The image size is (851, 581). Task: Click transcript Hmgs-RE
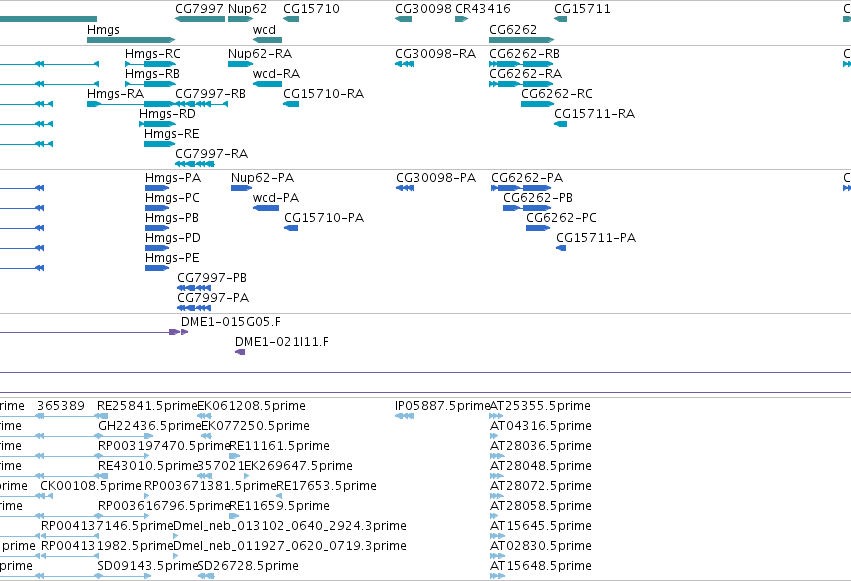[160, 144]
